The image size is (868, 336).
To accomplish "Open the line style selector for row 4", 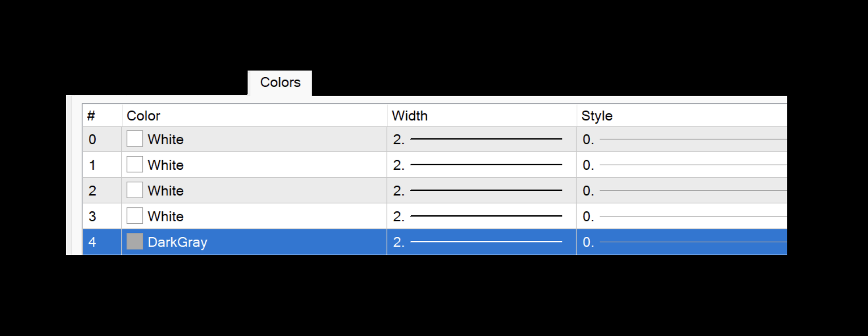I will pos(682,242).
